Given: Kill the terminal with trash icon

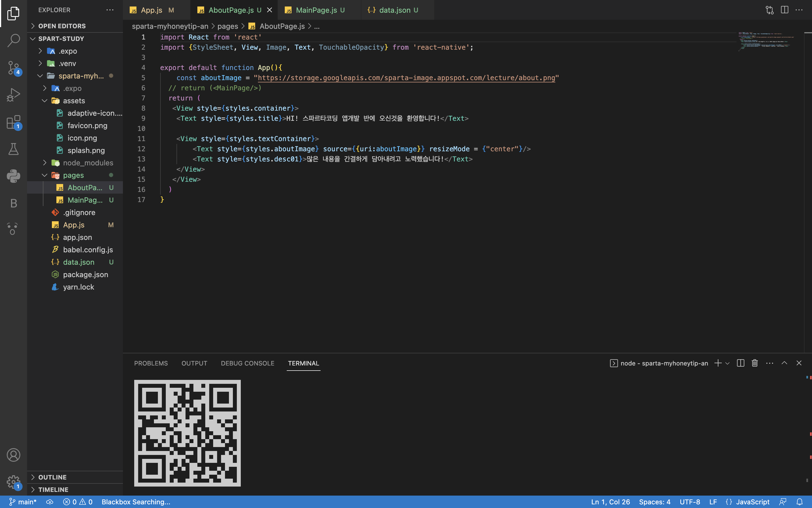Looking at the screenshot, I should click(755, 363).
